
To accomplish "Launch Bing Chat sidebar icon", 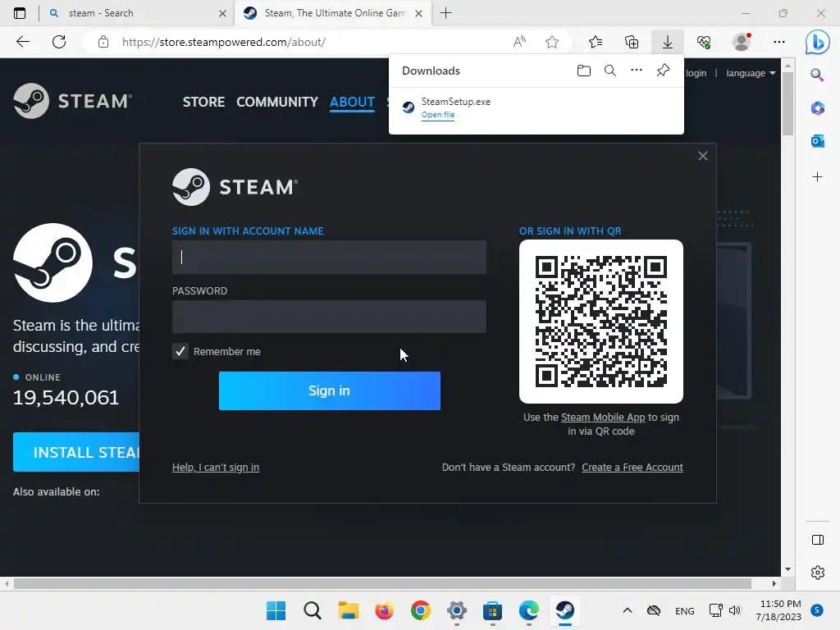I will tap(818, 42).
